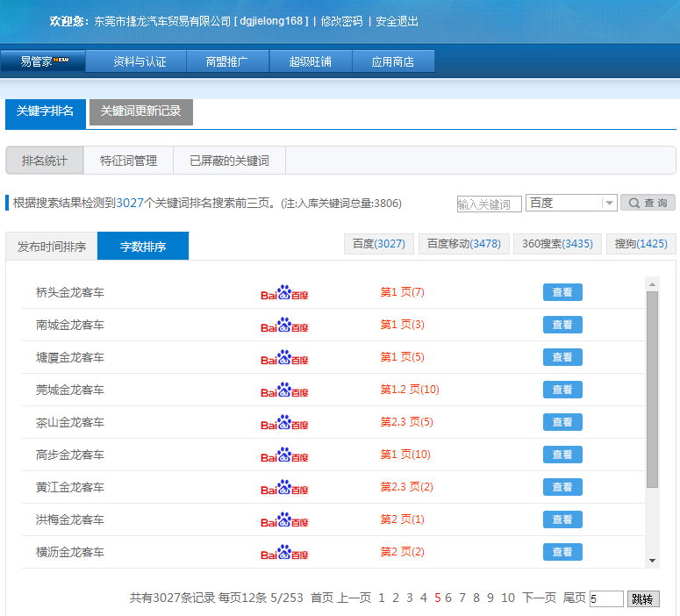Open the 特征词管理 tab
This screenshot has width=680, height=616.
pyautogui.click(x=128, y=161)
